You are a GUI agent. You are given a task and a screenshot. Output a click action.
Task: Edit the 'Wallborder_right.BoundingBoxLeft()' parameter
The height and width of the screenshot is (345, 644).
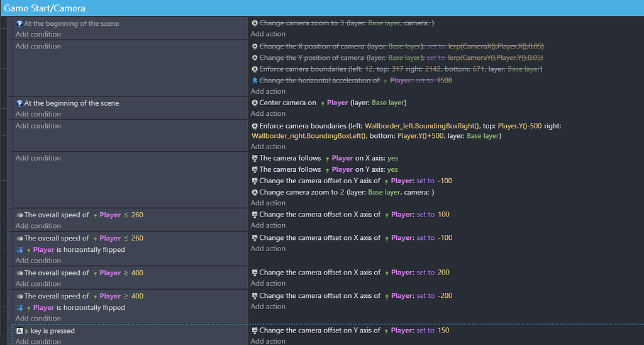(309, 136)
